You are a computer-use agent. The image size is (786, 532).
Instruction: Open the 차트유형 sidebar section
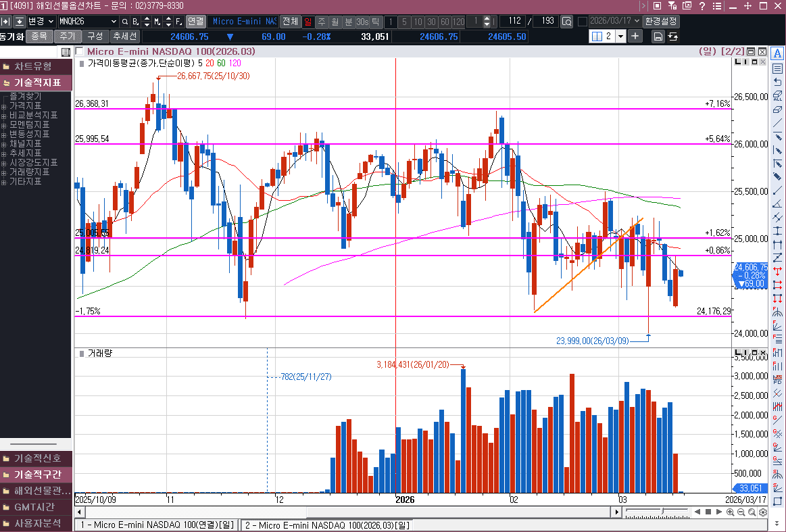tap(36, 66)
